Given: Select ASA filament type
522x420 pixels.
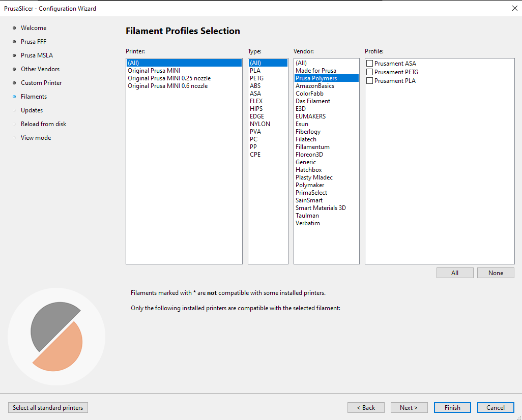Looking at the screenshot, I should click(268, 94).
